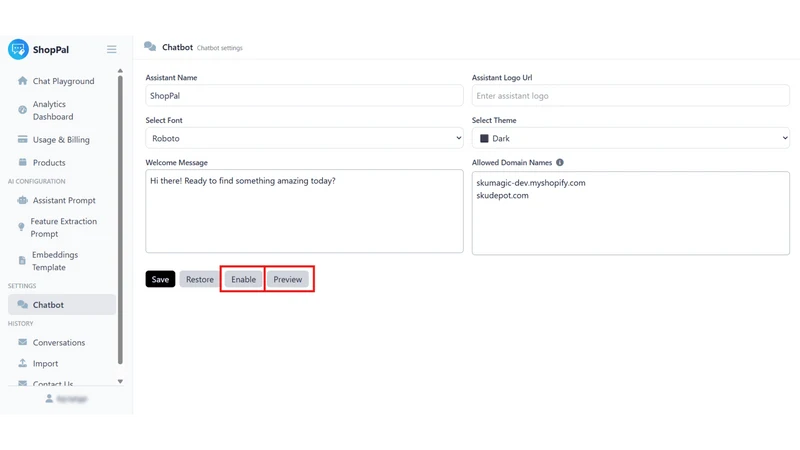Click the Assistant Prompt robot icon

[22, 200]
